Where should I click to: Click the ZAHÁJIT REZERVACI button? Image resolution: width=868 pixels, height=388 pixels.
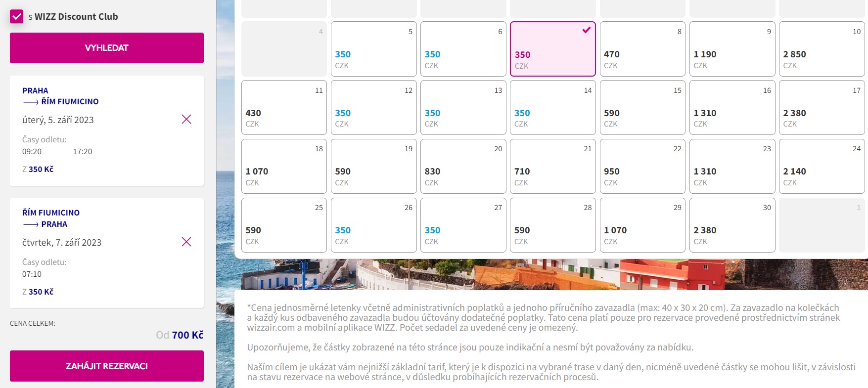coord(107,366)
